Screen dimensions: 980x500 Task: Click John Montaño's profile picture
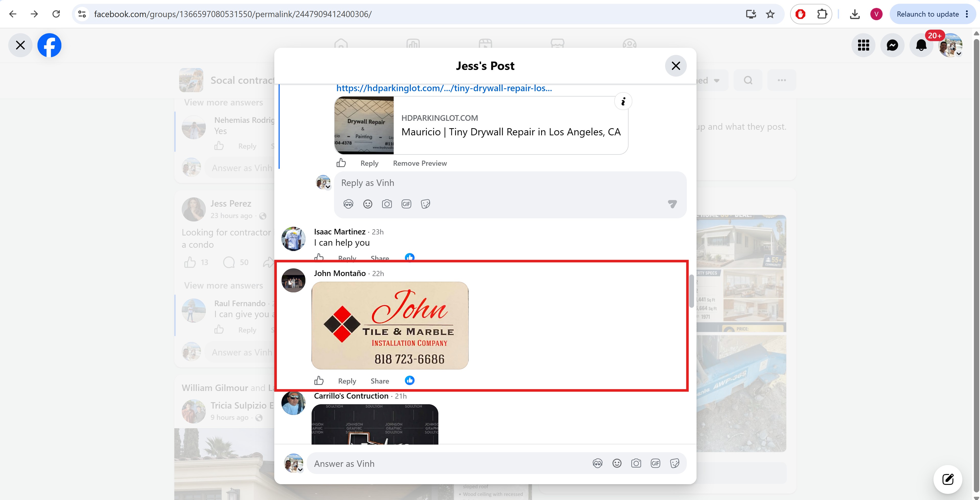tap(293, 280)
